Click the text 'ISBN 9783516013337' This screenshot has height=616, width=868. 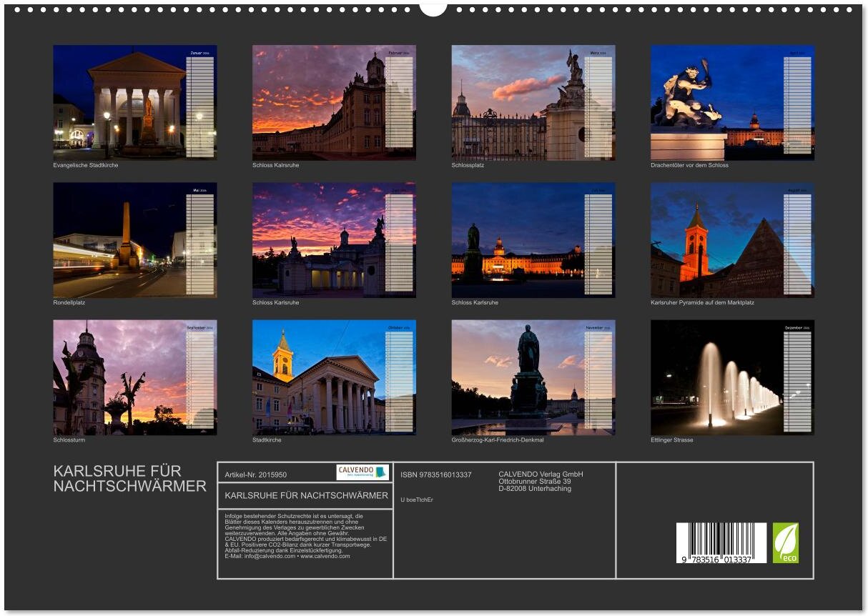436,475
